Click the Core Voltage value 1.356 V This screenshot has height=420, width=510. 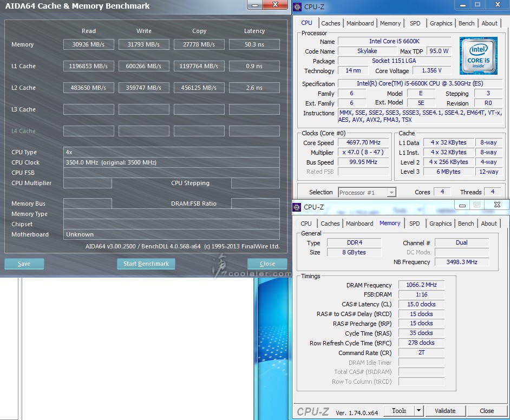pos(431,70)
